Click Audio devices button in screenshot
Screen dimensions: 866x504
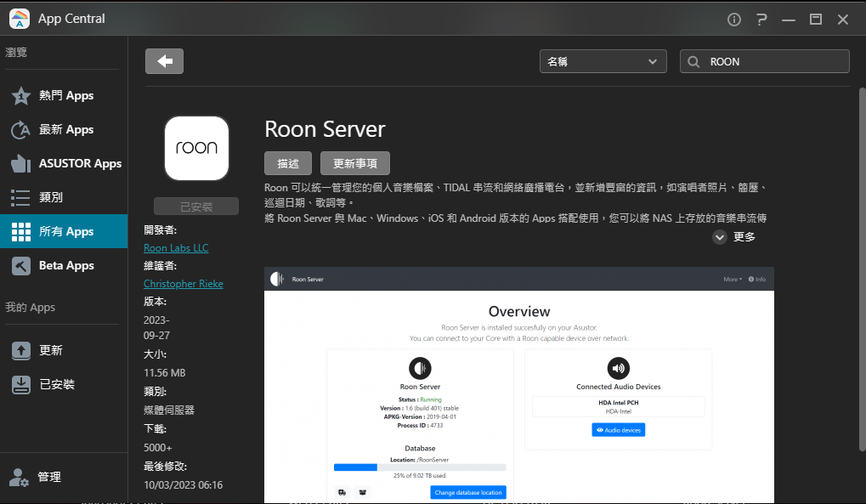[618, 430]
